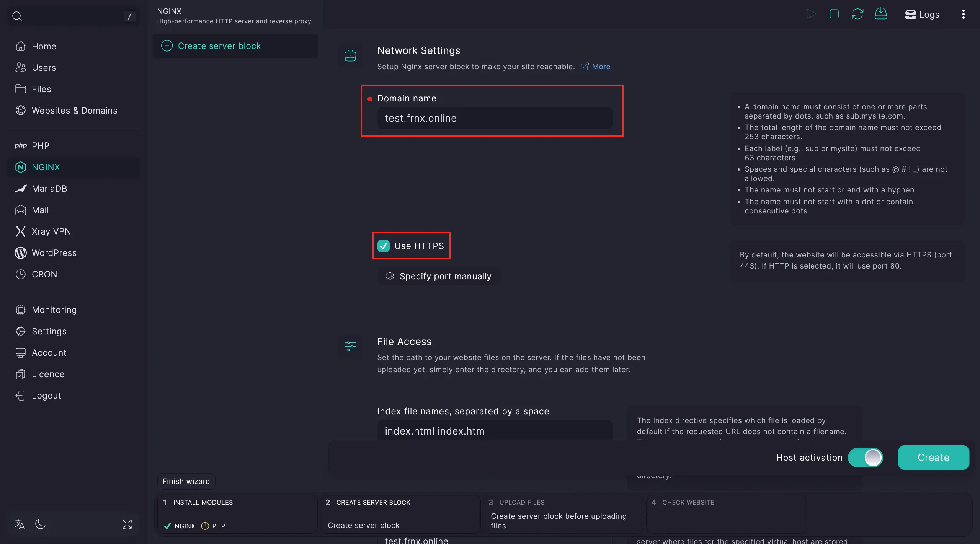This screenshot has width=980, height=544.
Task: Click the index file names input field
Action: pyautogui.click(x=495, y=431)
